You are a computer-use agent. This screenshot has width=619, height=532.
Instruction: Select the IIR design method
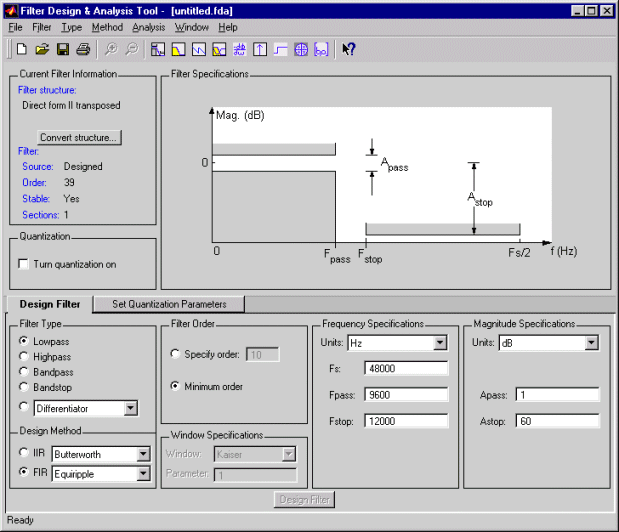(x=23, y=453)
